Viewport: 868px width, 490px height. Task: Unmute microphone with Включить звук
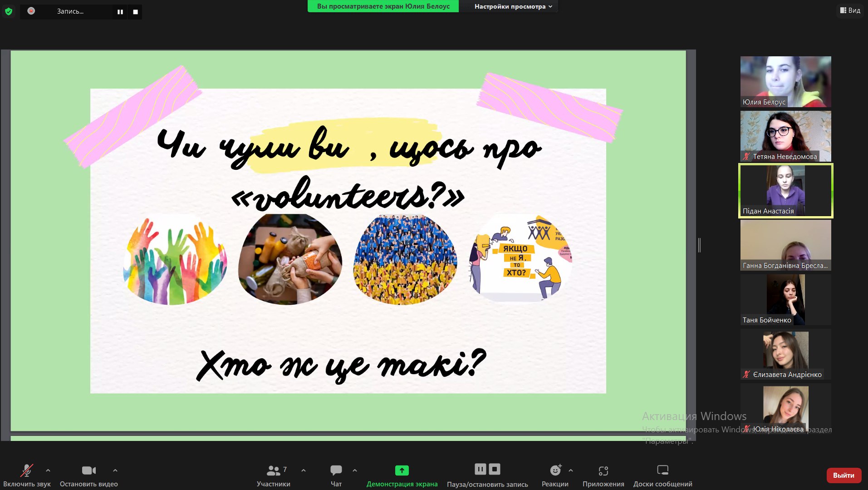coord(27,475)
